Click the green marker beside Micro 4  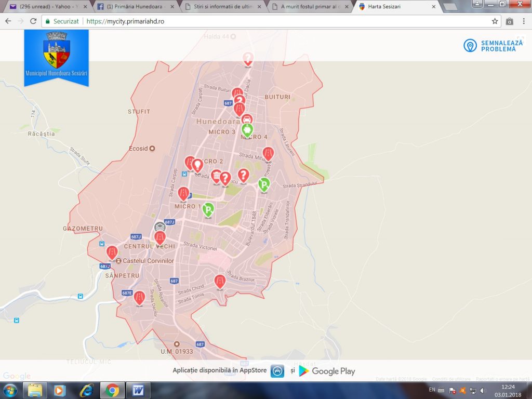(x=247, y=129)
